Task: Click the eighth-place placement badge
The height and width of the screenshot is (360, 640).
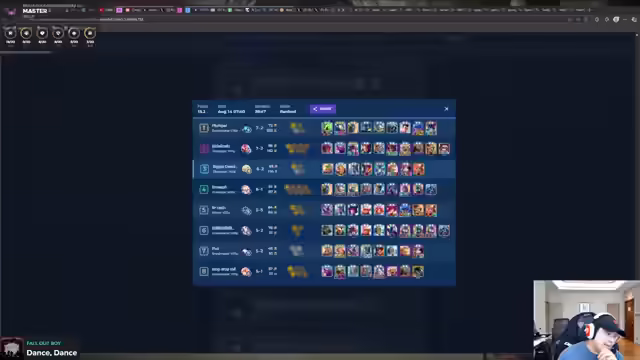Action: coord(204,271)
